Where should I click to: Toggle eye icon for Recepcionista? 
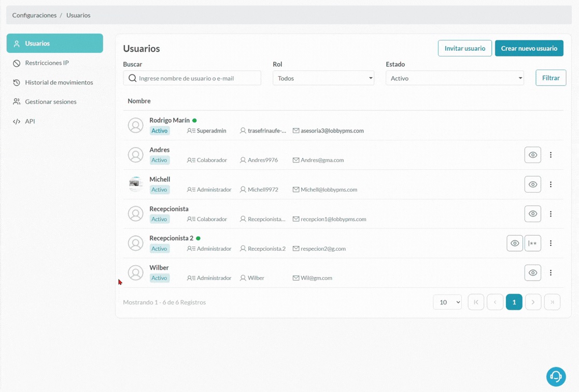click(532, 214)
